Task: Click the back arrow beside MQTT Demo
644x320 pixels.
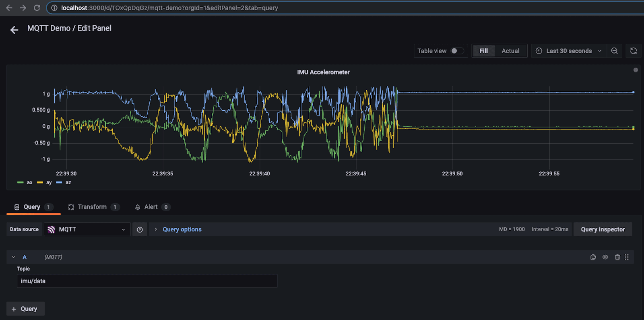Action: [x=14, y=30]
